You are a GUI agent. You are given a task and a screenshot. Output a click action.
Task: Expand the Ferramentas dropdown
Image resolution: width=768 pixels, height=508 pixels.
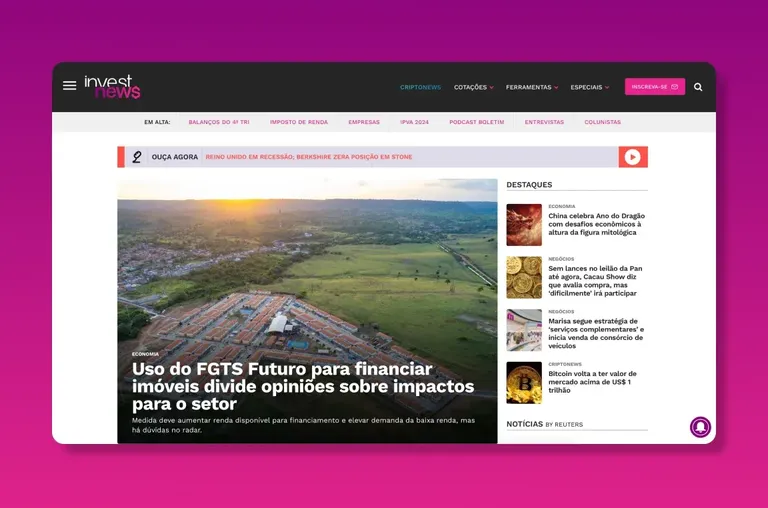532,87
